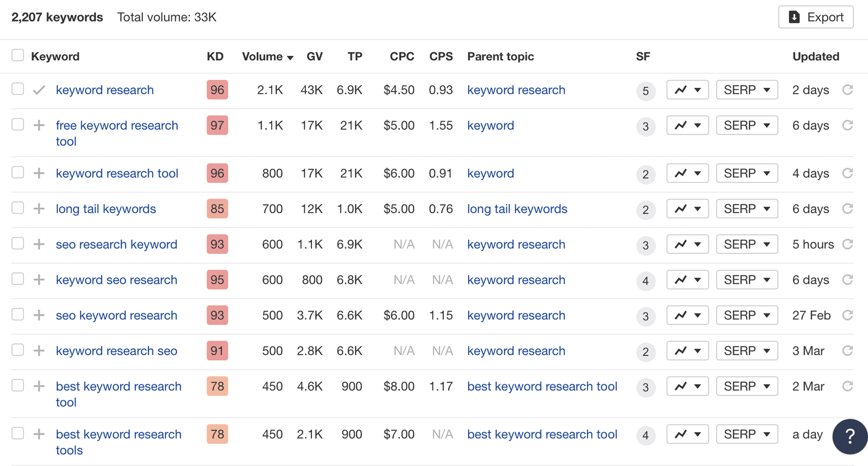This screenshot has height=466, width=868.
Task: Sort by KD column header
Action: (x=215, y=56)
